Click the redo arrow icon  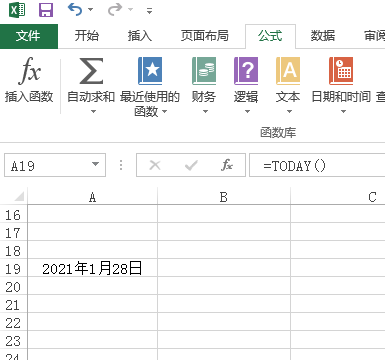tap(115, 10)
